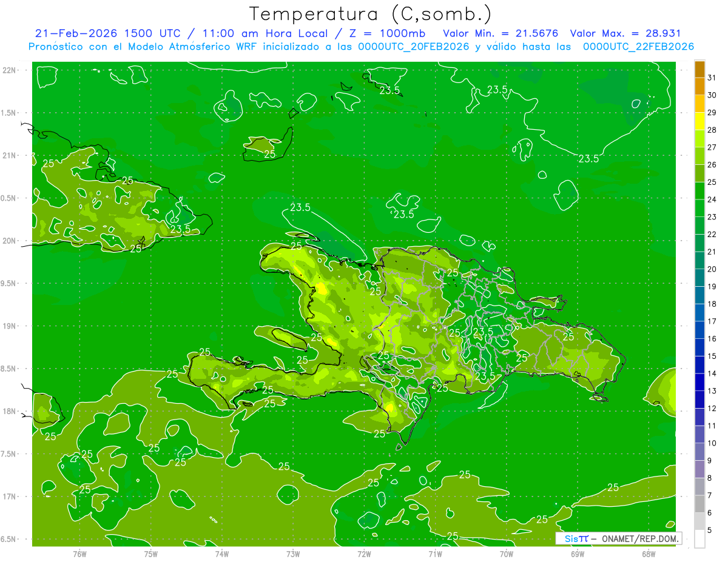Click the legend swatch between 24 and 25
Image resolution: width=728 pixels, height=562 pixels.
(699, 191)
